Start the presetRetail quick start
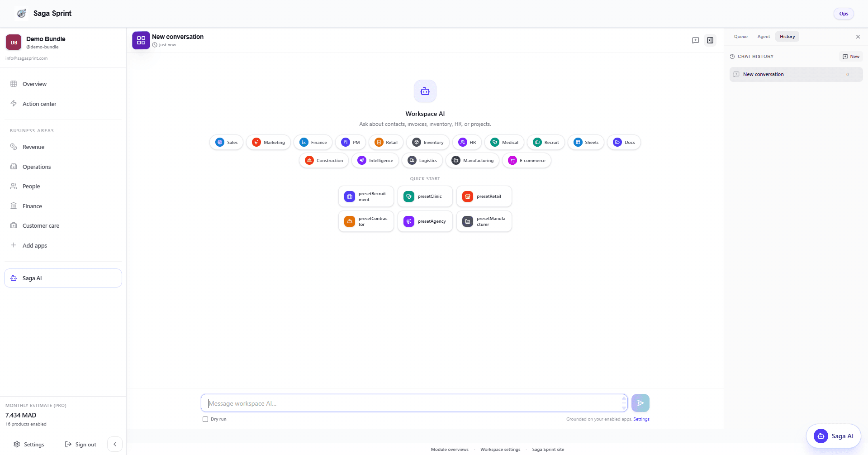 tap(484, 196)
